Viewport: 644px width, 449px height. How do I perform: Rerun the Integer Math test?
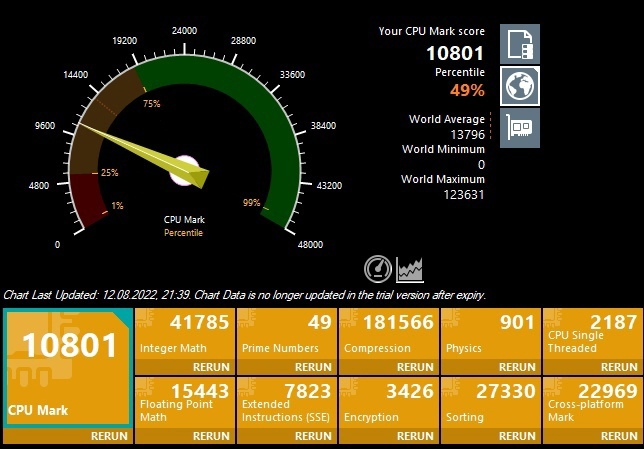point(185,367)
